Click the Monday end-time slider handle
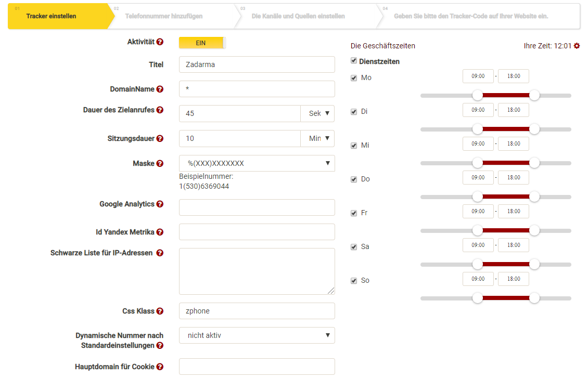588x379 pixels. tap(534, 96)
